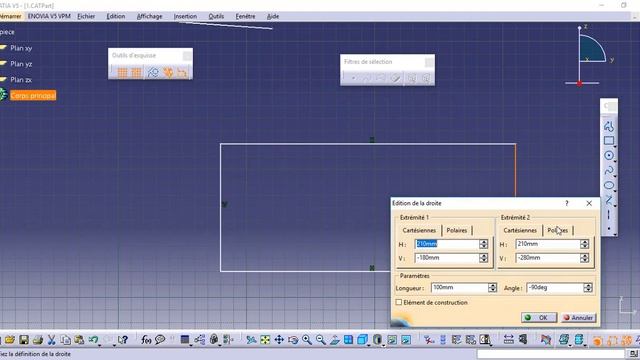This screenshot has width=640, height=360.
Task: Select the Rotate view icon
Action: [x=293, y=340]
